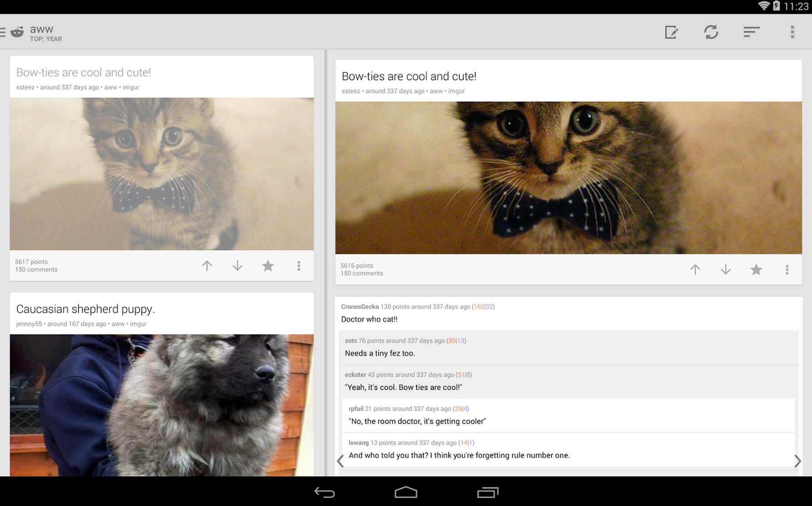Tap the Android home navigation button
Viewport: 812px width, 506px height.
(x=406, y=492)
